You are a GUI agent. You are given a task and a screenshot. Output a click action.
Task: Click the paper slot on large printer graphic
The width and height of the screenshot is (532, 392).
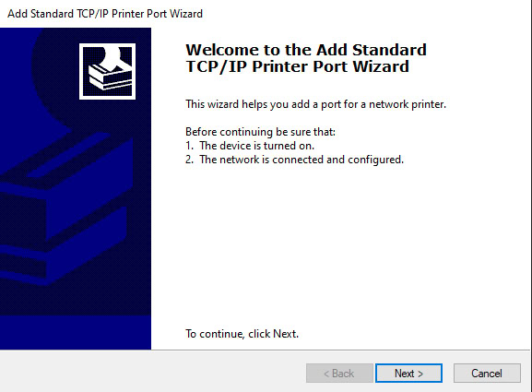point(68,156)
